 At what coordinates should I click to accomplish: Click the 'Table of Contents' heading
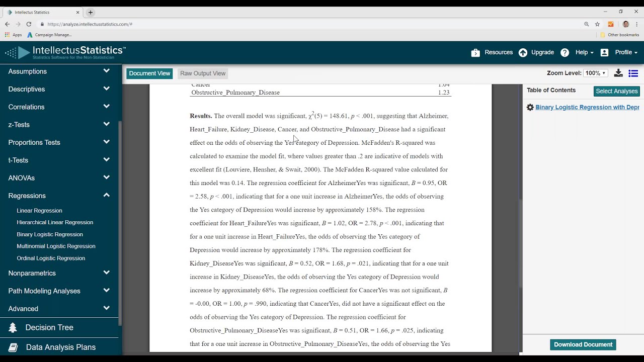point(551,90)
